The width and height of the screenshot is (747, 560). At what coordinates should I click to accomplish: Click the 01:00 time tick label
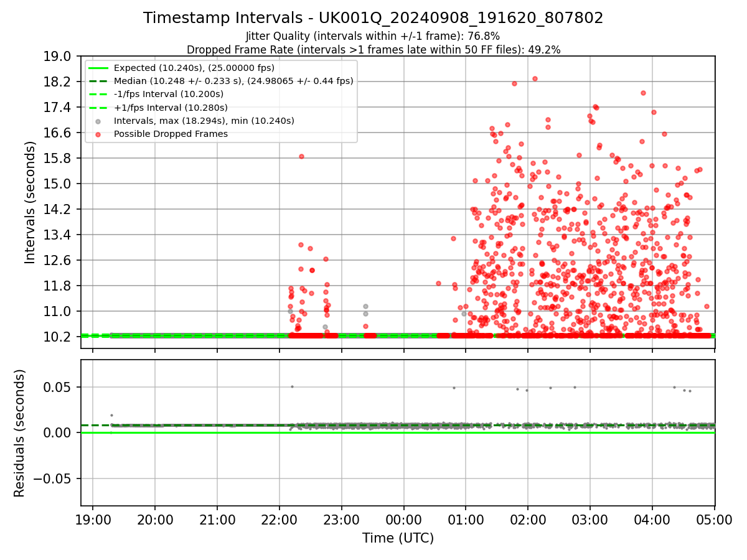(466, 520)
